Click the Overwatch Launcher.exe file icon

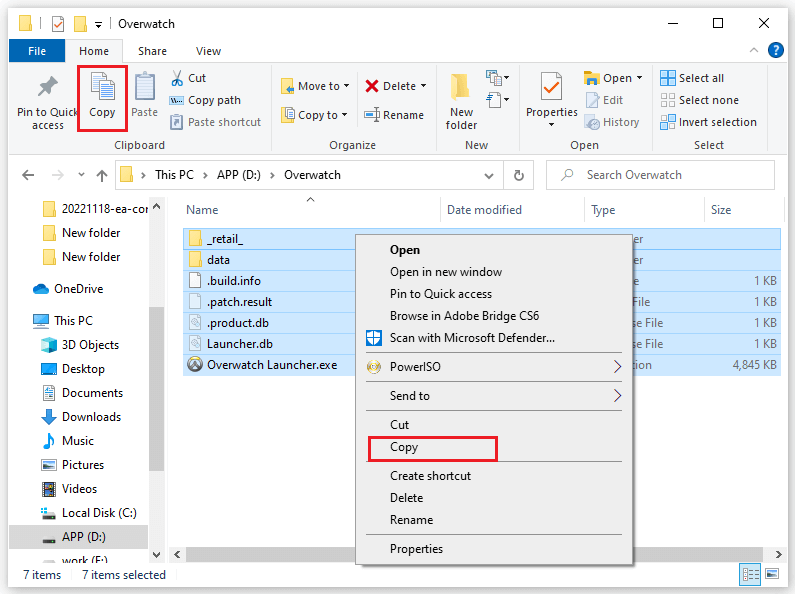pyautogui.click(x=195, y=364)
